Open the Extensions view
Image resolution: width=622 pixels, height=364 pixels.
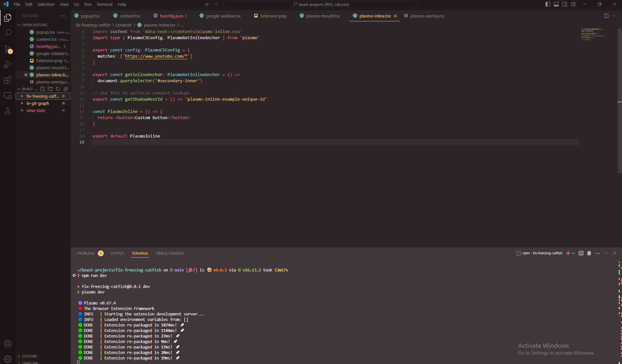(x=8, y=80)
